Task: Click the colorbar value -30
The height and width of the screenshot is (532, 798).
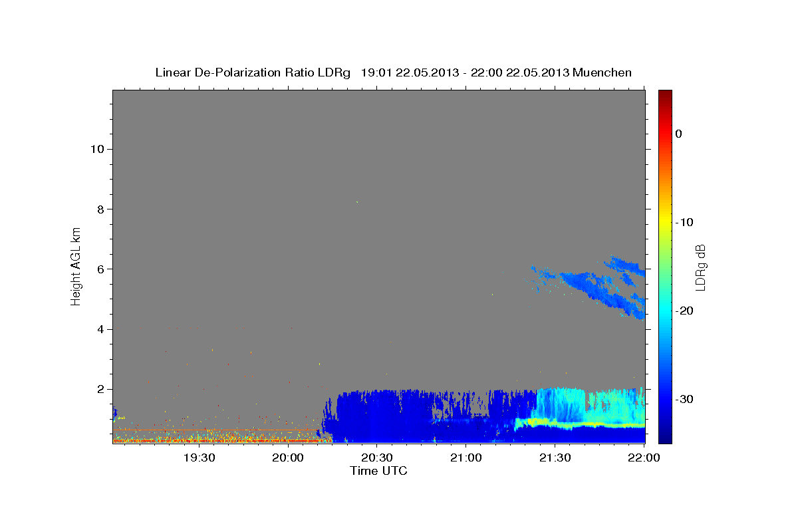Action: 685,399
